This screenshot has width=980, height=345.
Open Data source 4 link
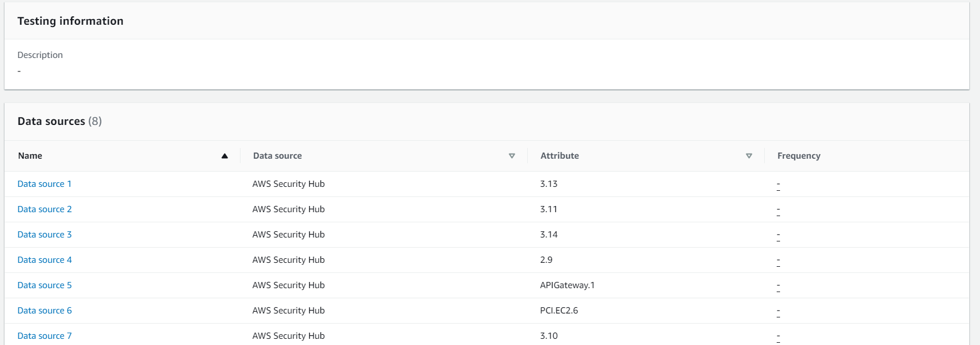[x=44, y=260]
